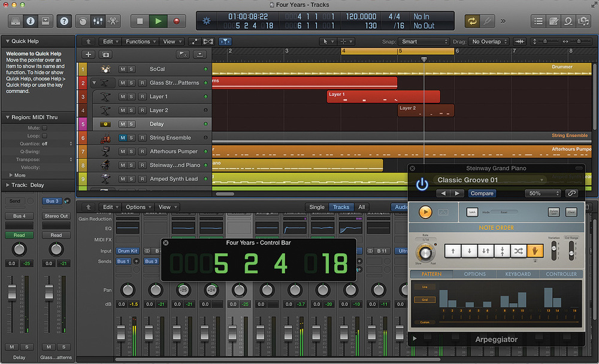The image size is (599, 364).
Task: Open the Functions menu in tracks area
Action: pyautogui.click(x=140, y=42)
